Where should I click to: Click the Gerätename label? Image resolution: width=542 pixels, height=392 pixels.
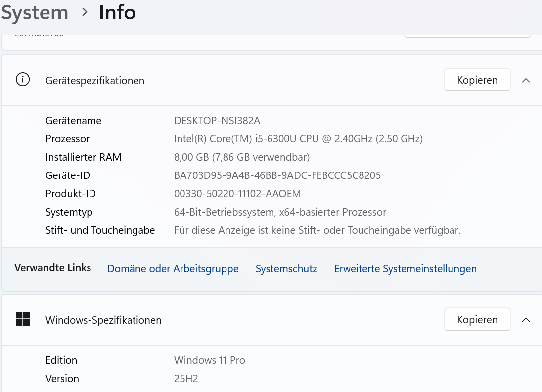73,121
